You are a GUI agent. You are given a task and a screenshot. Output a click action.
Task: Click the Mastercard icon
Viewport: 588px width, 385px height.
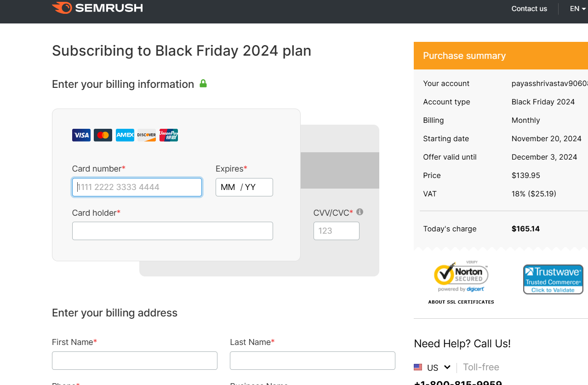(x=103, y=135)
